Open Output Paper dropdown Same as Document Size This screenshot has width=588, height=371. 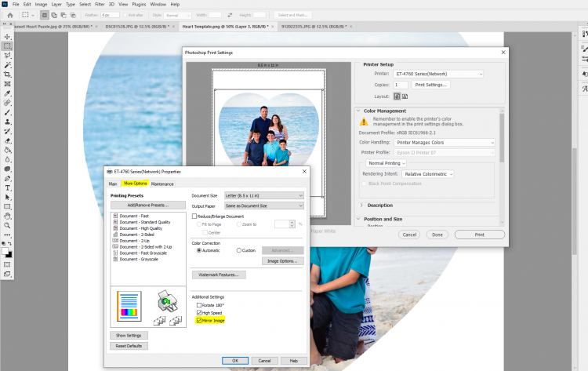tap(264, 206)
